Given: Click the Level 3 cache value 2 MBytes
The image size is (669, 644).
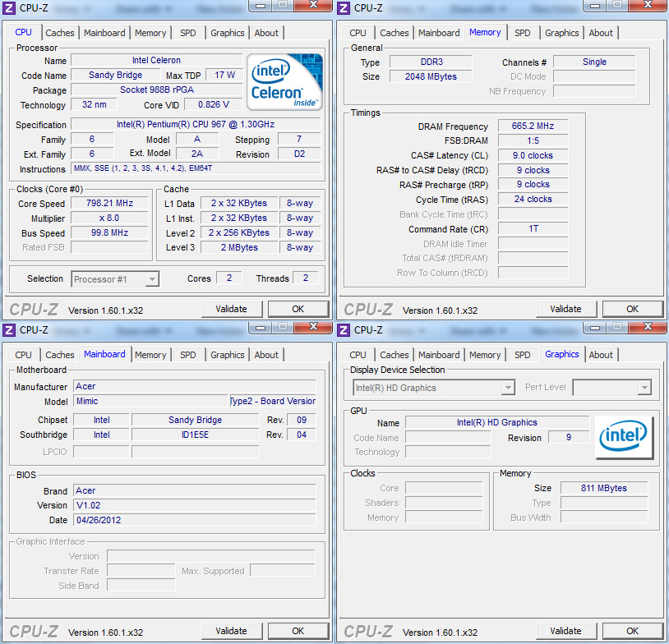Looking at the screenshot, I should [x=239, y=247].
